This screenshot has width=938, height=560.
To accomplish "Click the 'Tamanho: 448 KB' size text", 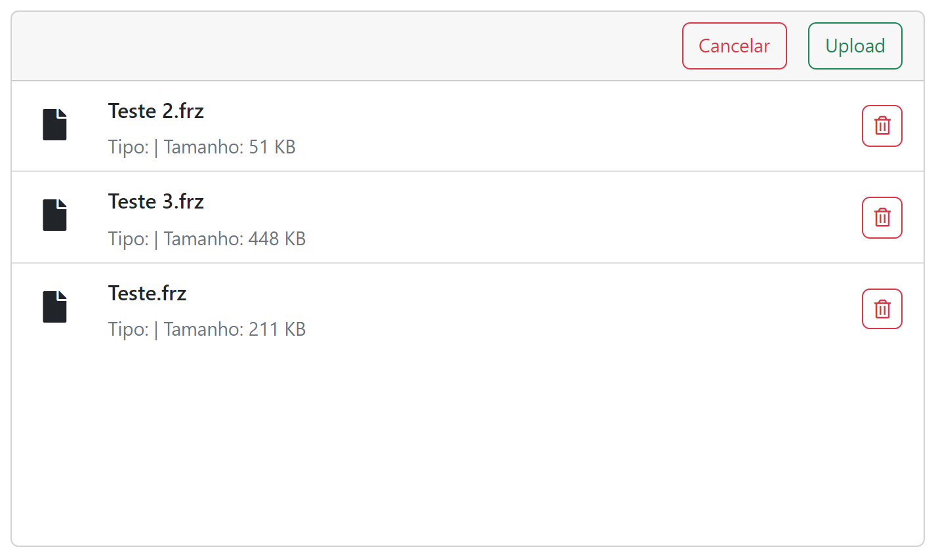I will pyautogui.click(x=235, y=239).
